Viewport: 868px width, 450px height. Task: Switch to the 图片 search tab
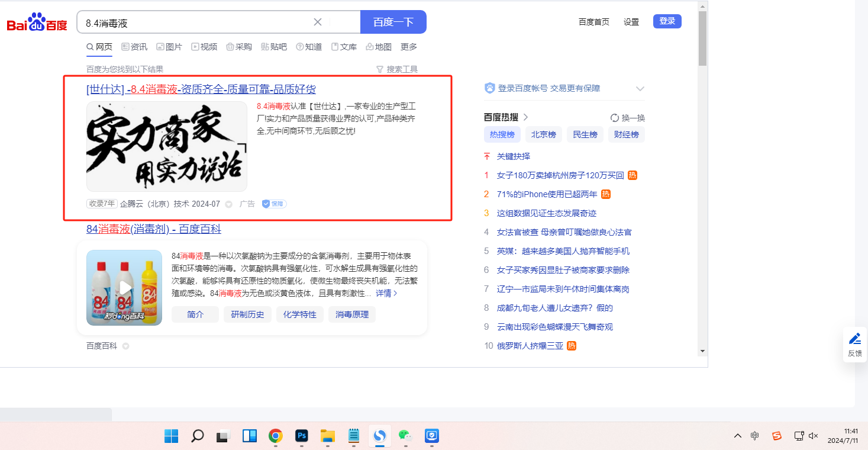169,47
